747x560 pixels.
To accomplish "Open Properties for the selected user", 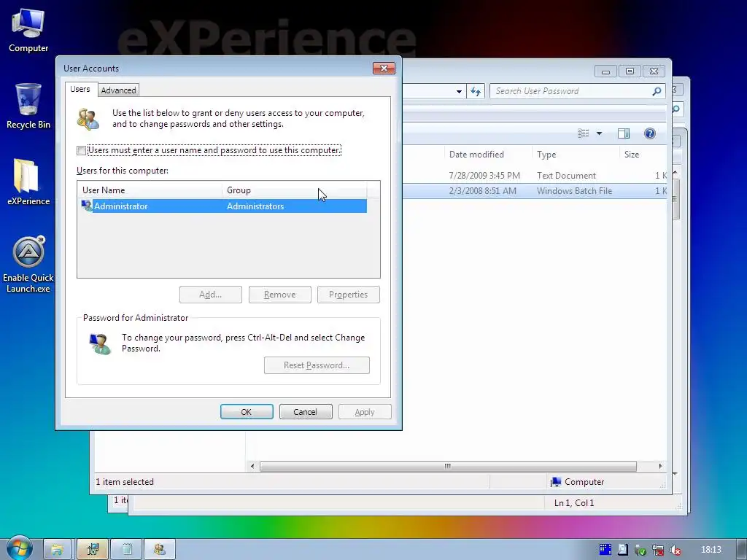I will click(x=348, y=295).
